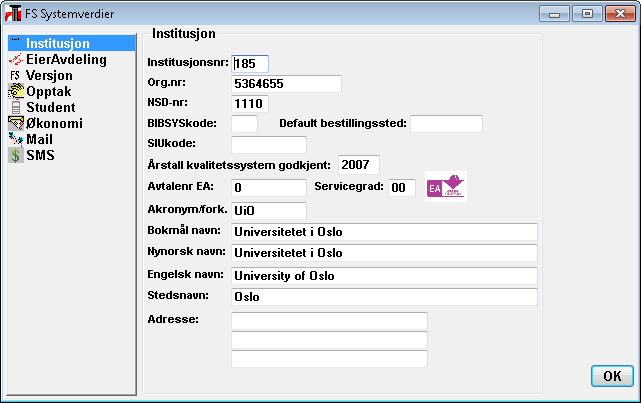Click the Org.nr field showing 5364655
This screenshot has width=641, height=403.
[286, 84]
